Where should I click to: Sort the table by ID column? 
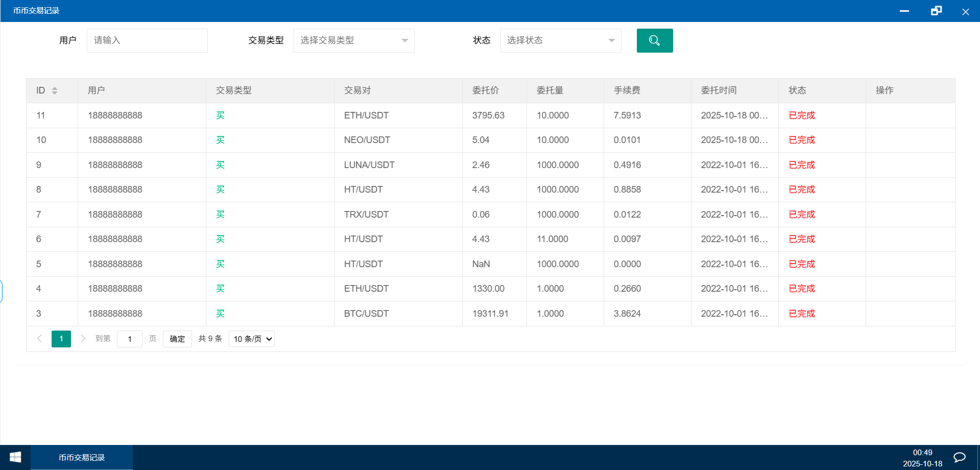[x=55, y=90]
